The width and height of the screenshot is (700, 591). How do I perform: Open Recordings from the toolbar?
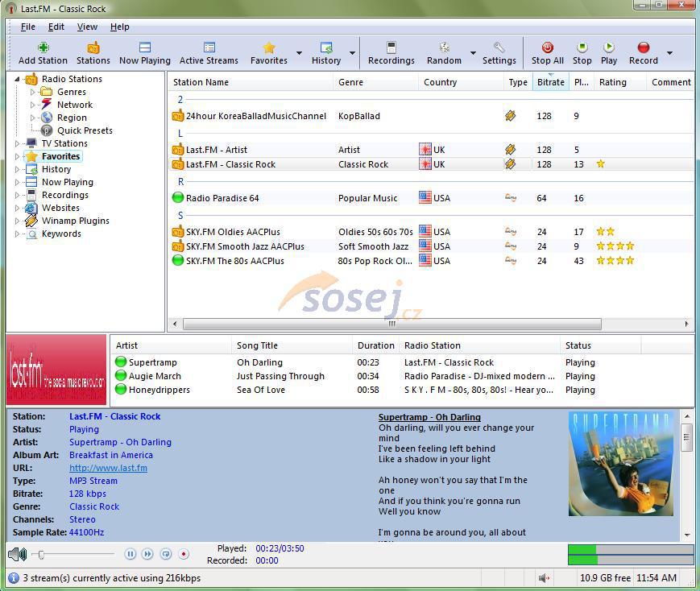pyautogui.click(x=391, y=54)
